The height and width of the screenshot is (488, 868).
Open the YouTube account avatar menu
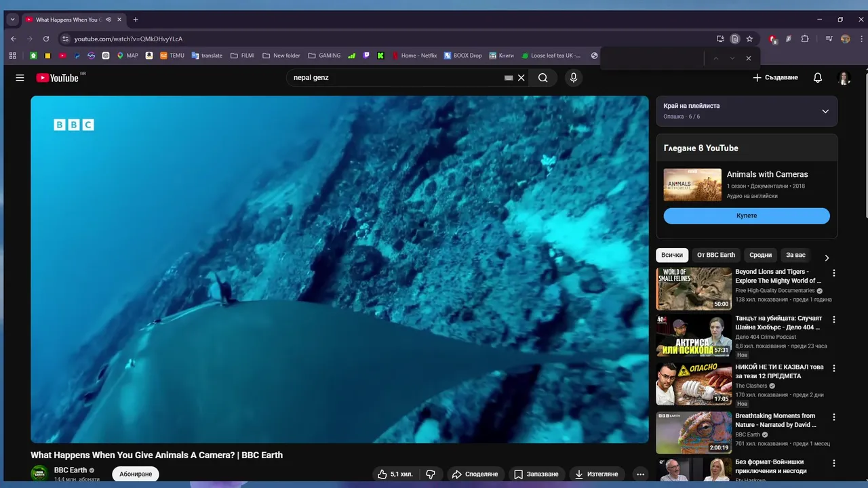coord(844,78)
